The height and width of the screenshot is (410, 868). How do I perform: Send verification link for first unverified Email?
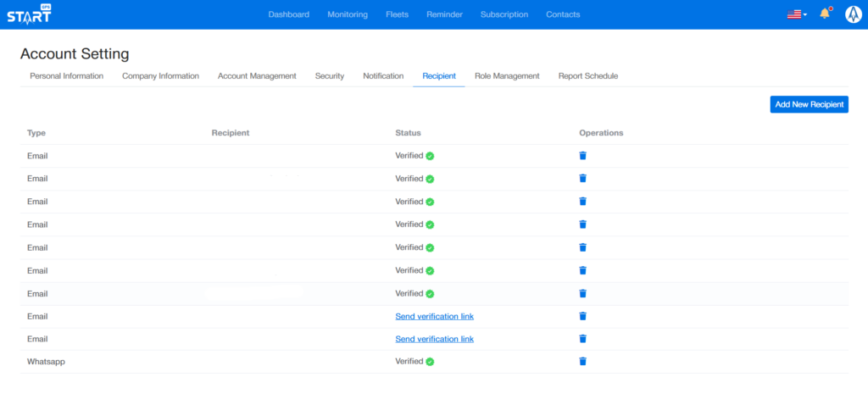point(434,316)
